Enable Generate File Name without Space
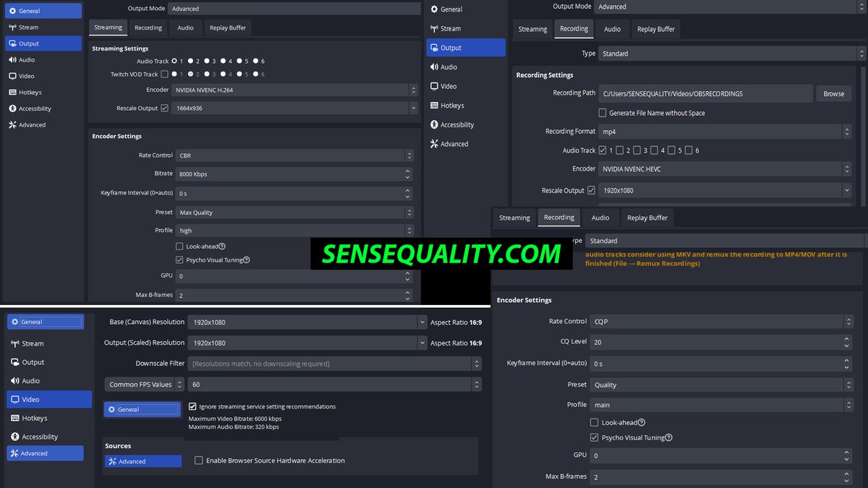Image resolution: width=868 pixels, height=488 pixels. (603, 113)
